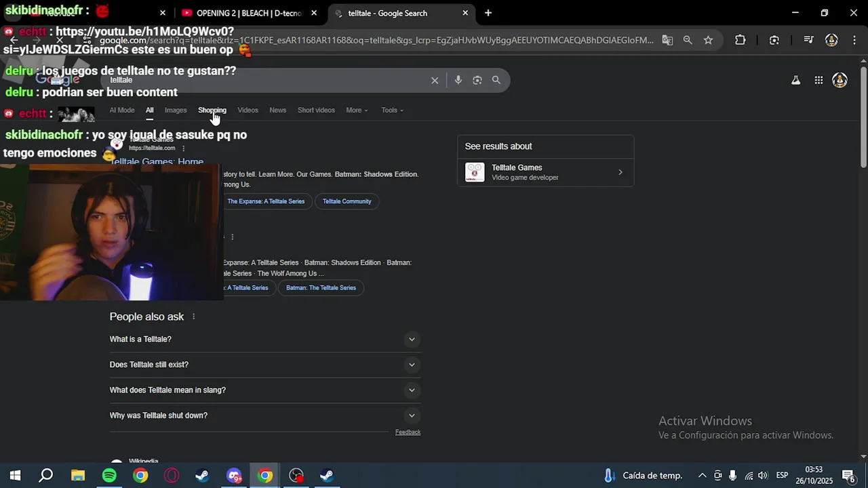Switch to the News tab
This screenshot has width=868, height=488.
point(278,110)
